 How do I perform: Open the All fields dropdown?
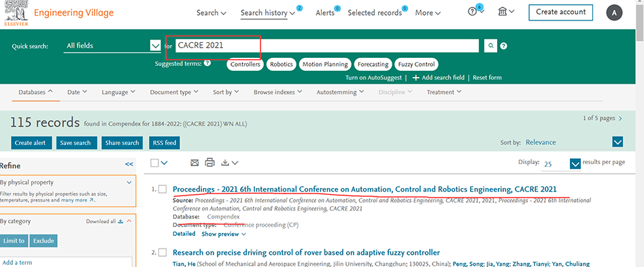113,46
